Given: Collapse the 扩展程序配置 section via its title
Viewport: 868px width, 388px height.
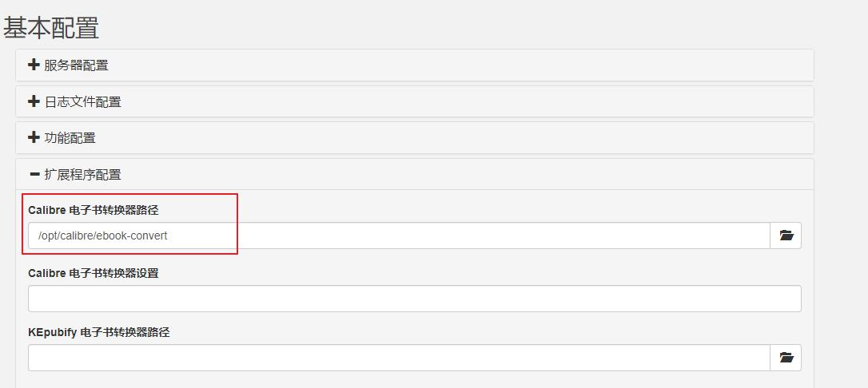Looking at the screenshot, I should [x=82, y=174].
